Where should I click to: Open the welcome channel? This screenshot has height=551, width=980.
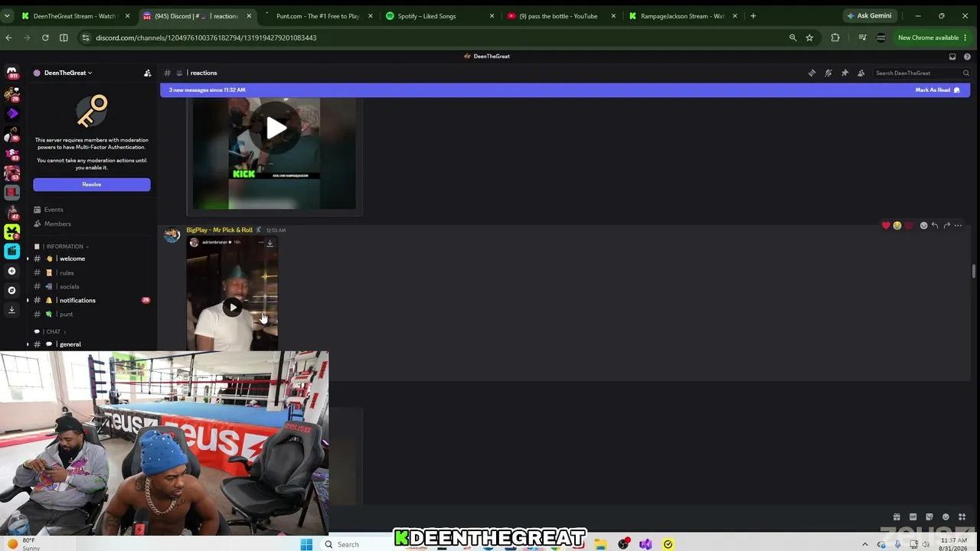(92, 259)
